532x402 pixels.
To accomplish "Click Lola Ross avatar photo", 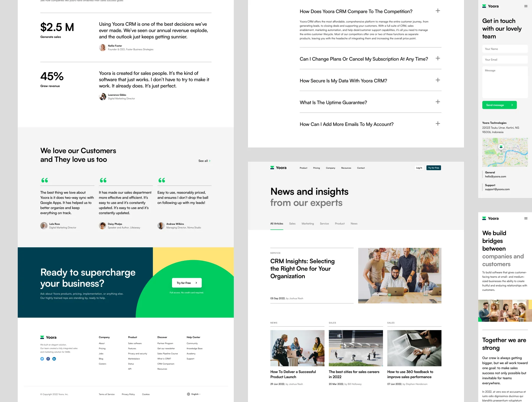I will coord(44,226).
